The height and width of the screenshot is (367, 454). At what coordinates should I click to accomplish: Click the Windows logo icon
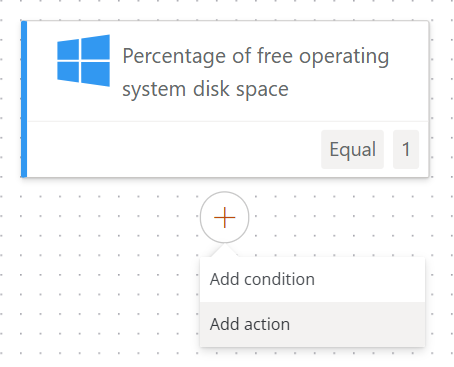[x=83, y=61]
